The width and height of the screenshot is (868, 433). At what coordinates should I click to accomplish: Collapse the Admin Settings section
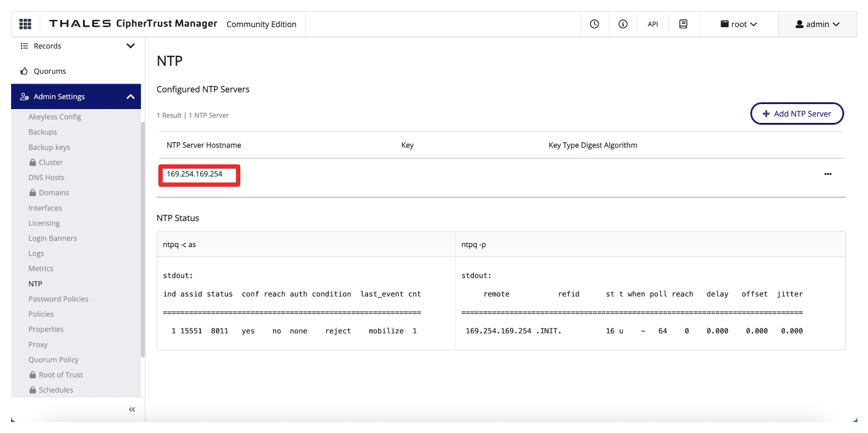coord(131,97)
